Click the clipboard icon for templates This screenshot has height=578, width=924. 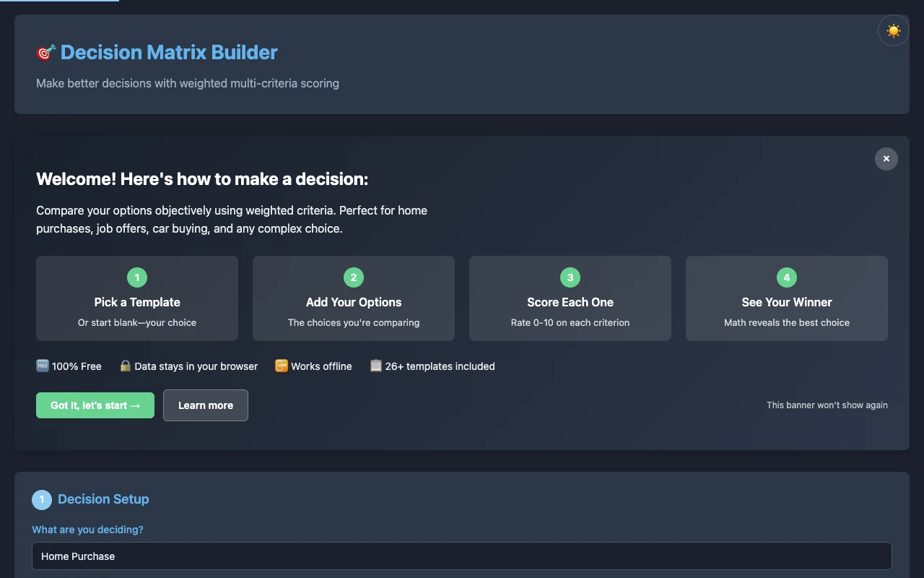coord(375,366)
